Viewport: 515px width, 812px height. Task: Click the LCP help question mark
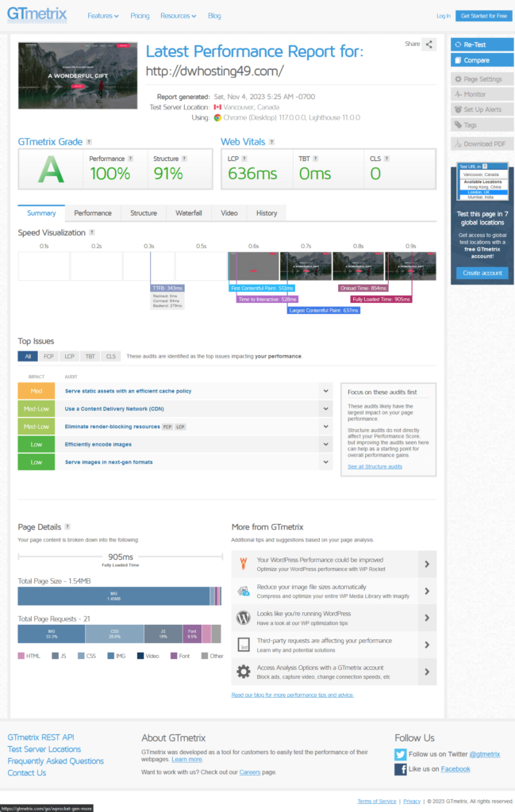point(244,159)
